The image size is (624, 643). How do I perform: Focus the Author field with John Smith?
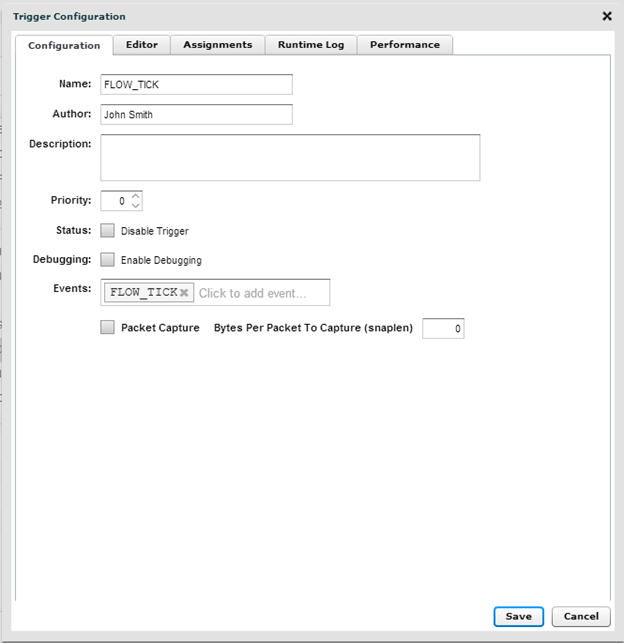[x=196, y=114]
